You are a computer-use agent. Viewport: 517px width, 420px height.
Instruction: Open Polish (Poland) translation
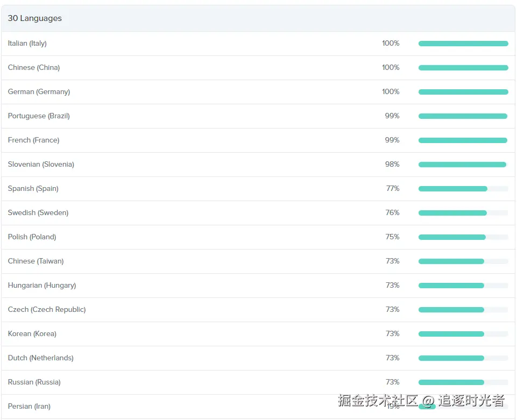[32, 237]
